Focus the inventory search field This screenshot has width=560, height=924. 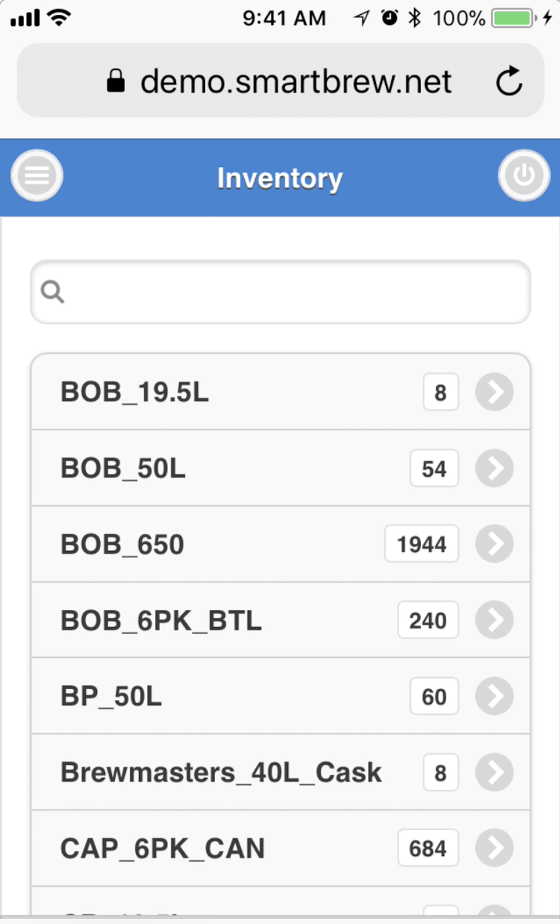291,292
